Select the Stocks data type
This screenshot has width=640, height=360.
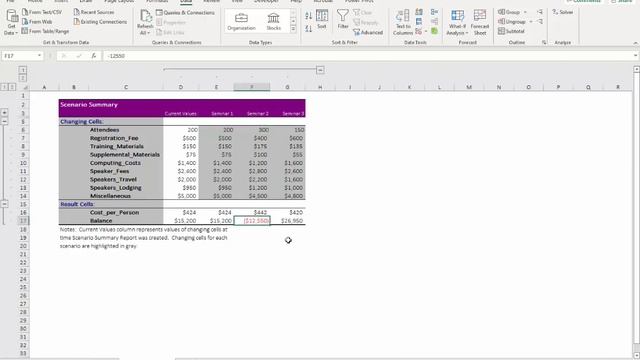[x=273, y=22]
